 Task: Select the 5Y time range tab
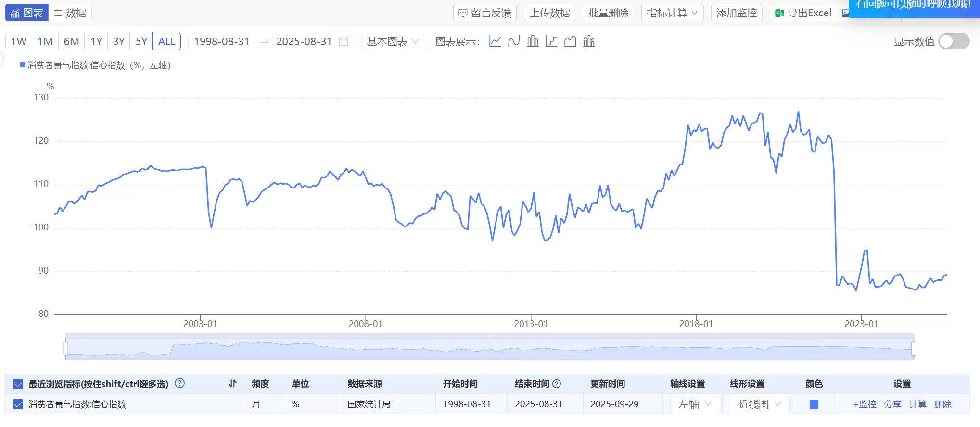click(141, 41)
